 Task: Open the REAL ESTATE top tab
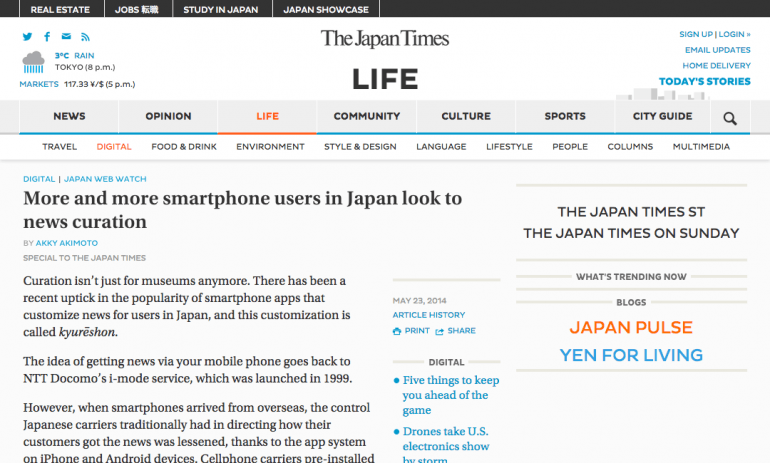point(60,9)
